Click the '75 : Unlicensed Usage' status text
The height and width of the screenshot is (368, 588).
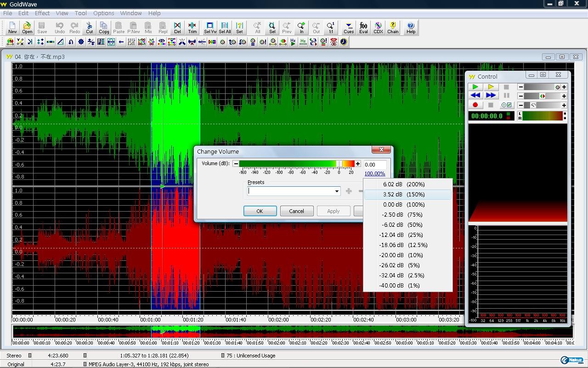point(251,356)
